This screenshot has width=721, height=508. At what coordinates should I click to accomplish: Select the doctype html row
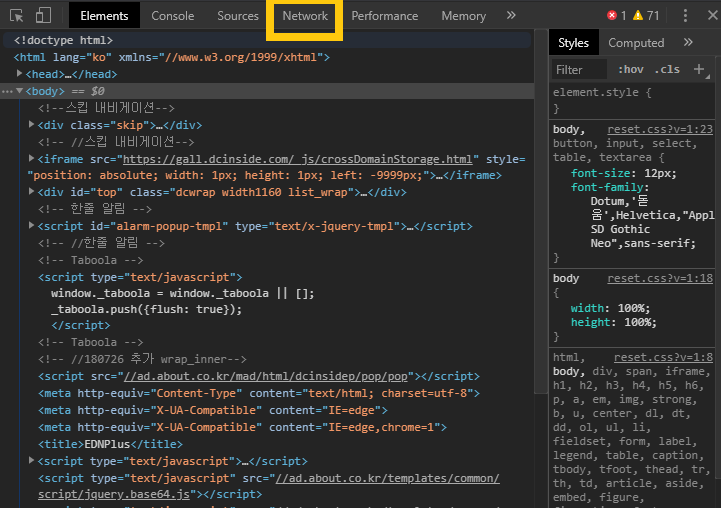pyautogui.click(x=267, y=40)
